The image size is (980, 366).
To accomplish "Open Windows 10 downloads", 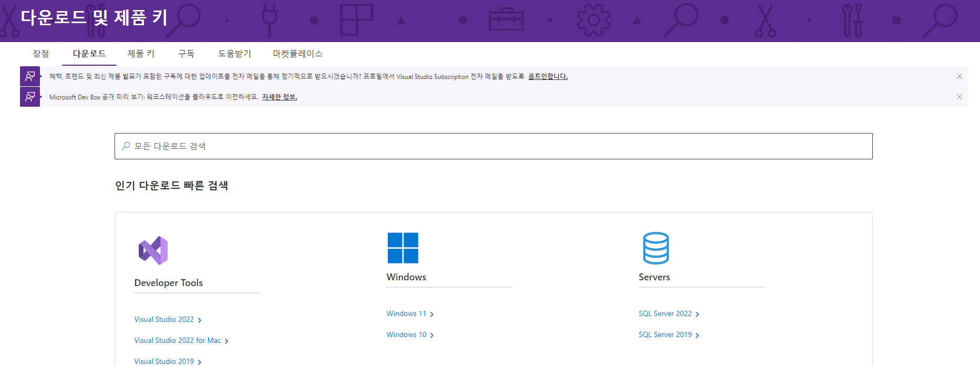I will (x=406, y=334).
